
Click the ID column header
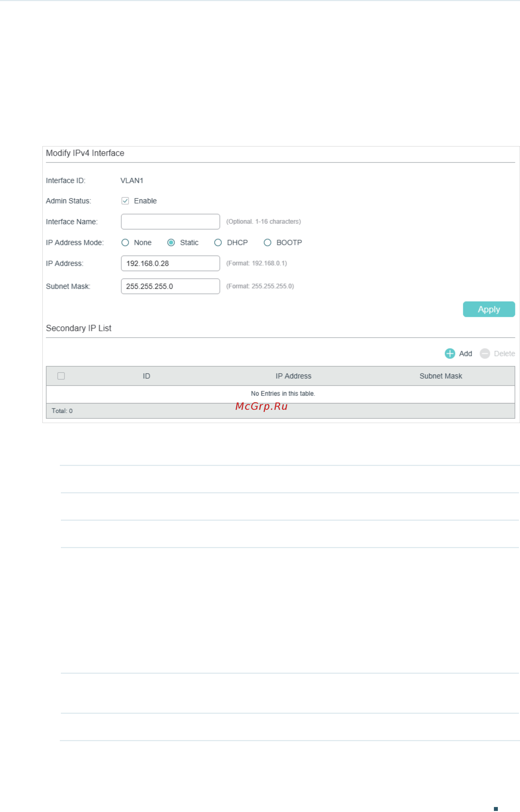(146, 376)
